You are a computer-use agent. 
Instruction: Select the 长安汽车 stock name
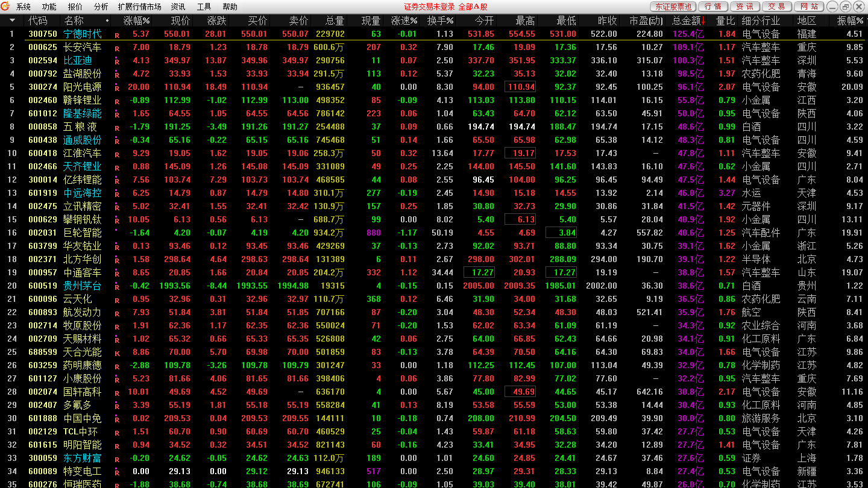pos(83,48)
